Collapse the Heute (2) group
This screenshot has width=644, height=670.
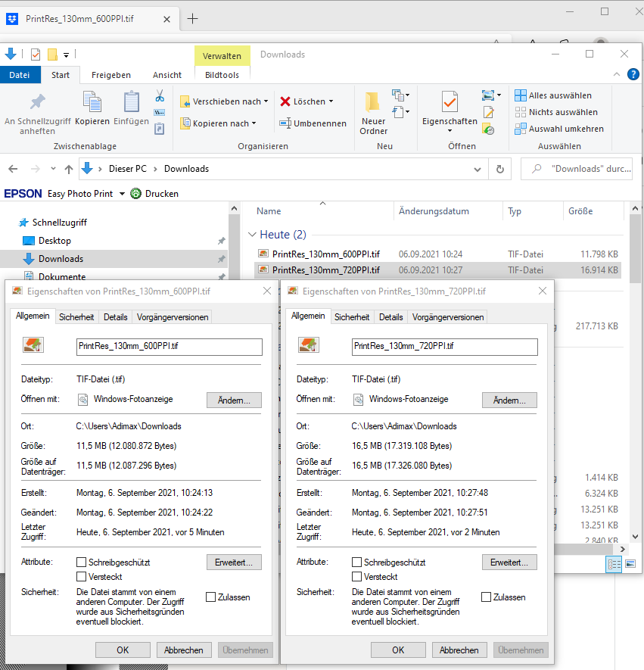(x=253, y=235)
